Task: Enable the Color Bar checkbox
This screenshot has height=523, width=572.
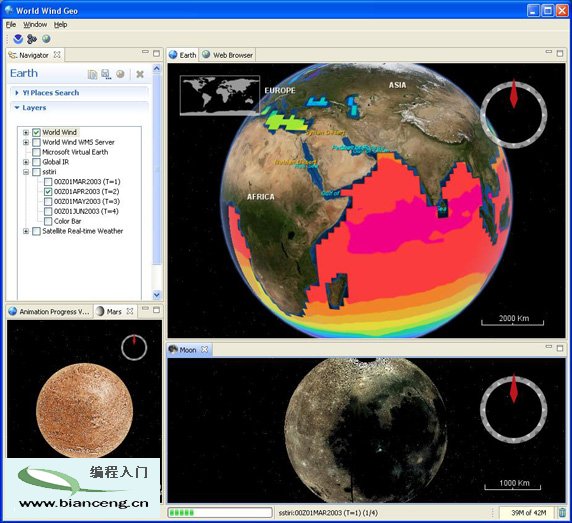Action: pyautogui.click(x=48, y=221)
